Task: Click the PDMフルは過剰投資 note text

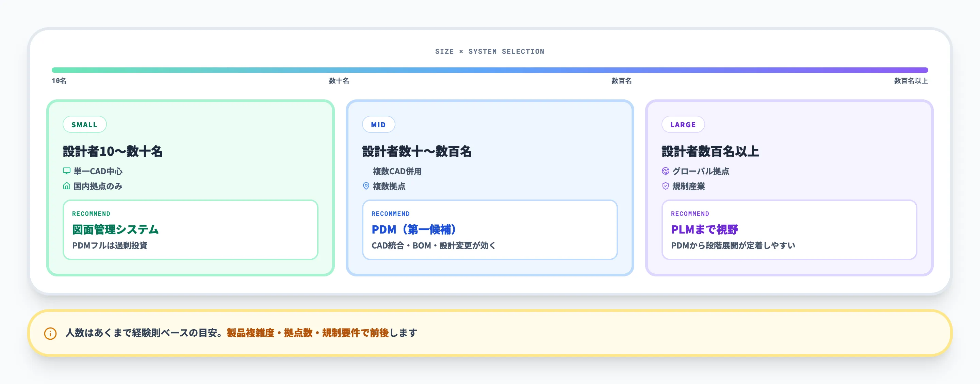Action: (111, 246)
